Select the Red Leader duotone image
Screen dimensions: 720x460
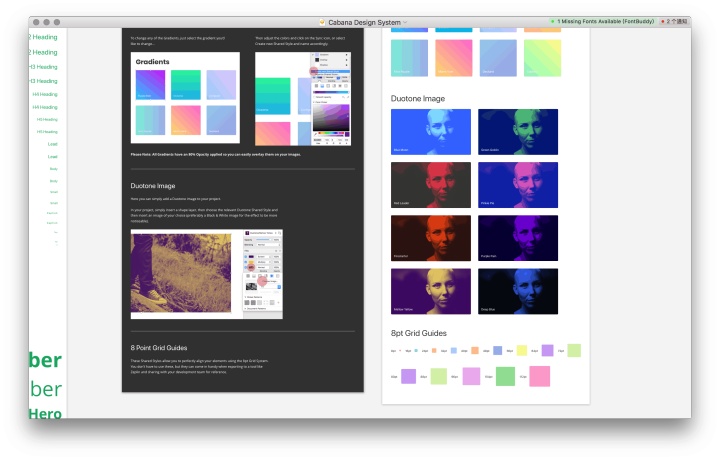tap(431, 185)
